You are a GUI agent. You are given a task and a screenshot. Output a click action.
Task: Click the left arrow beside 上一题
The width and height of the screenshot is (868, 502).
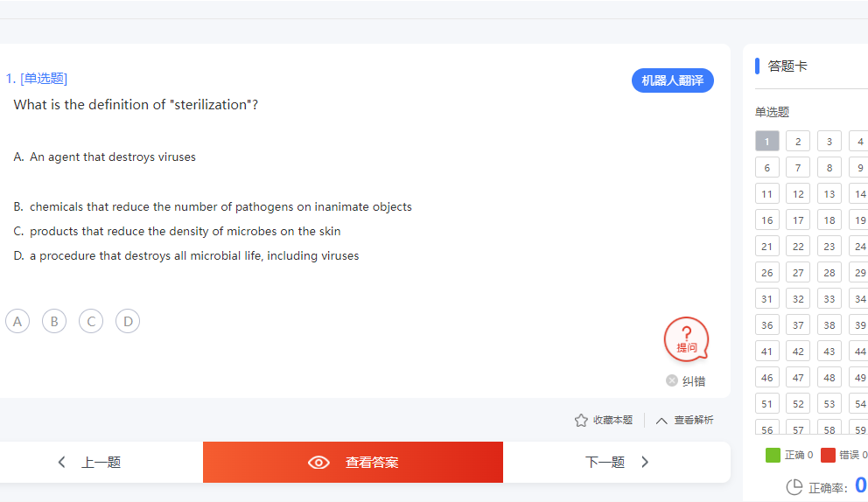point(61,462)
